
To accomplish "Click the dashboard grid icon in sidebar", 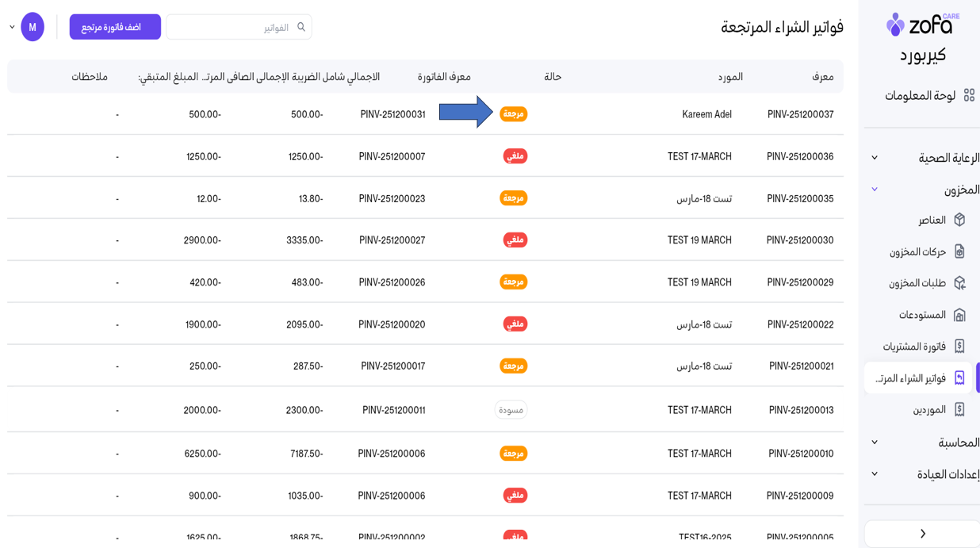I will 968,95.
